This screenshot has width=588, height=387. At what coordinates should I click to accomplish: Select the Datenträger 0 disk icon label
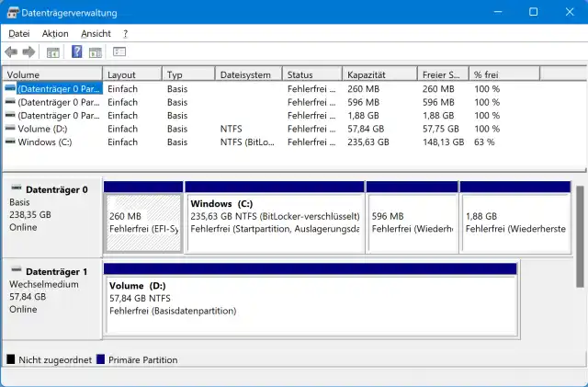coord(56,189)
